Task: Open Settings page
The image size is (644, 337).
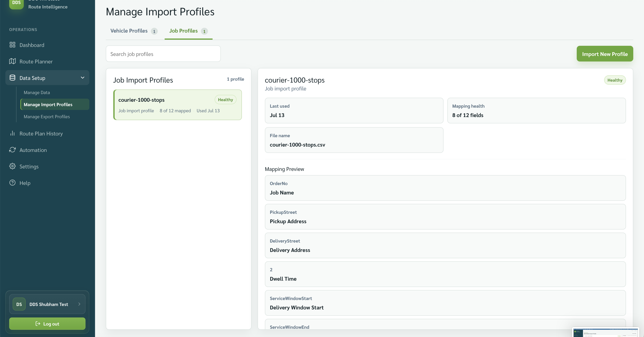Action: 47,167
